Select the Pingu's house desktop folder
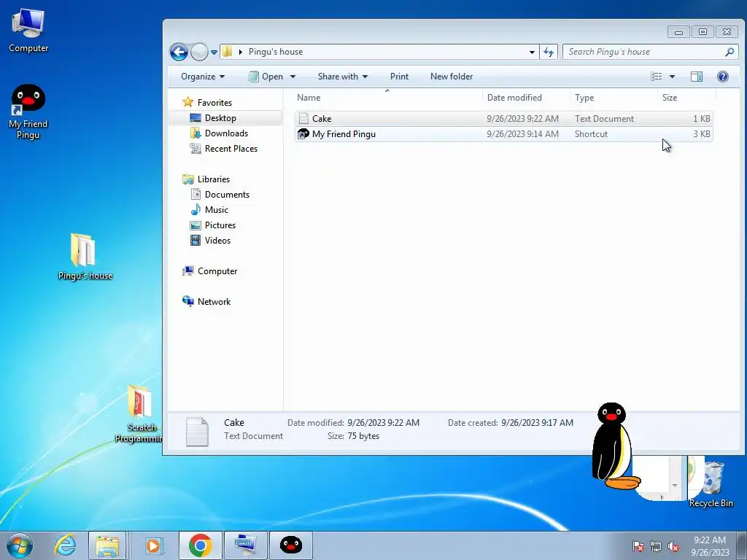The height and width of the screenshot is (560, 747). (85, 257)
